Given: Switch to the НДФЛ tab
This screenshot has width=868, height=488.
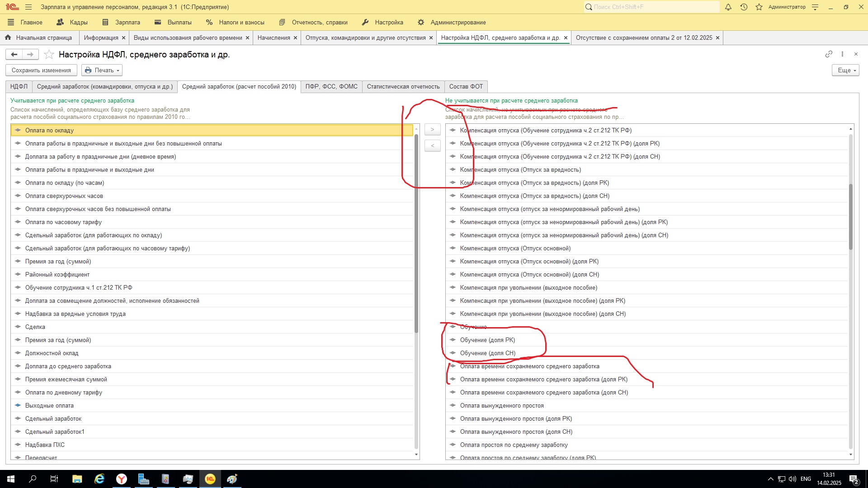Looking at the screenshot, I should [19, 86].
